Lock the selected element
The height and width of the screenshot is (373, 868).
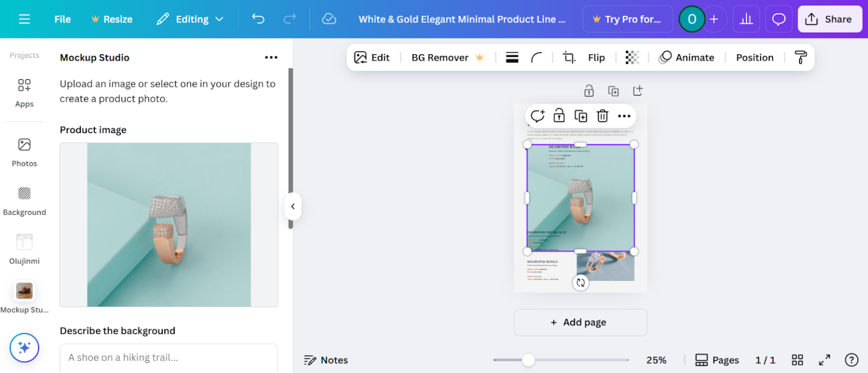pos(558,115)
